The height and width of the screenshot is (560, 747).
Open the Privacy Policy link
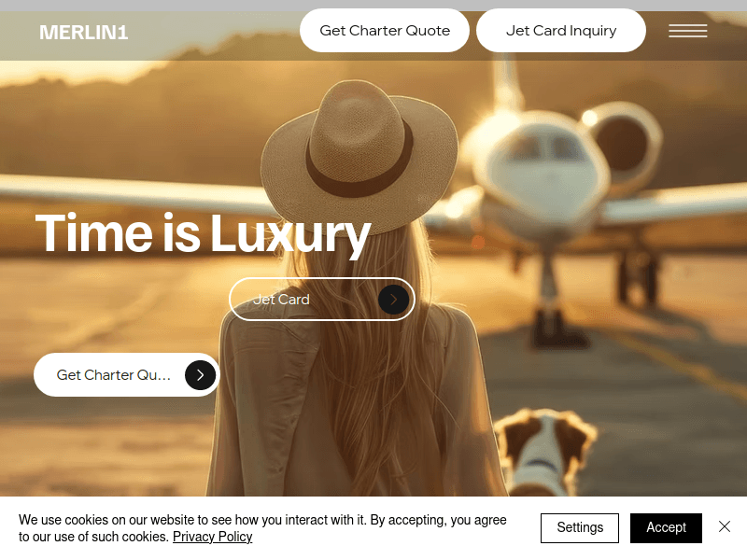213,537
